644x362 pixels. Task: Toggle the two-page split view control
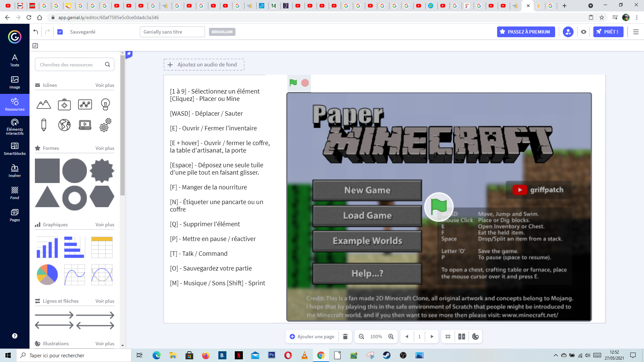(461, 337)
